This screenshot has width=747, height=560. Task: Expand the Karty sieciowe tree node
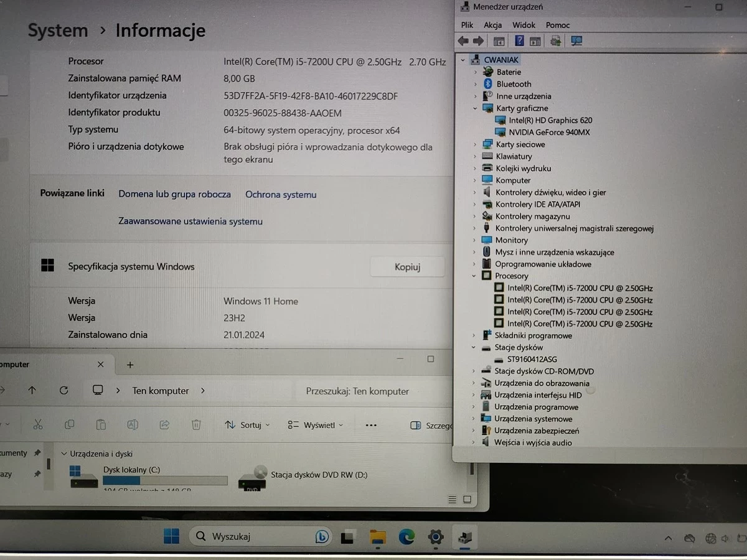(476, 144)
